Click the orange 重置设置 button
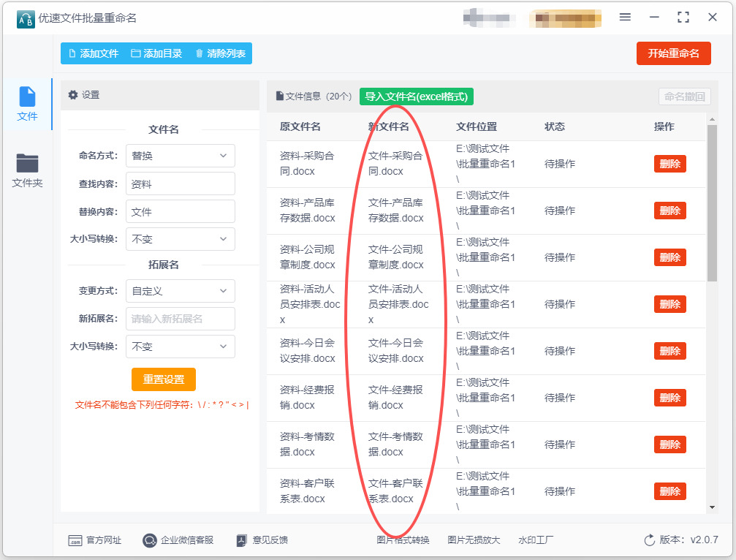The width and height of the screenshot is (736, 560). [164, 379]
